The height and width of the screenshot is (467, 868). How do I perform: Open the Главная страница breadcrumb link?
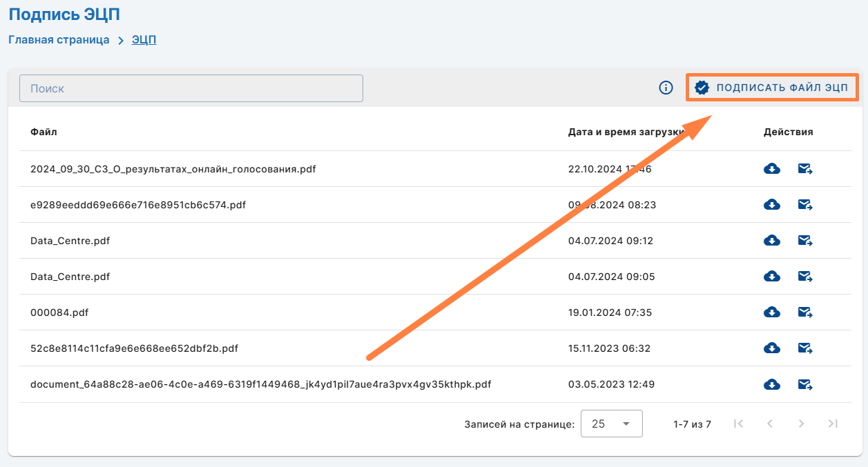(x=59, y=39)
